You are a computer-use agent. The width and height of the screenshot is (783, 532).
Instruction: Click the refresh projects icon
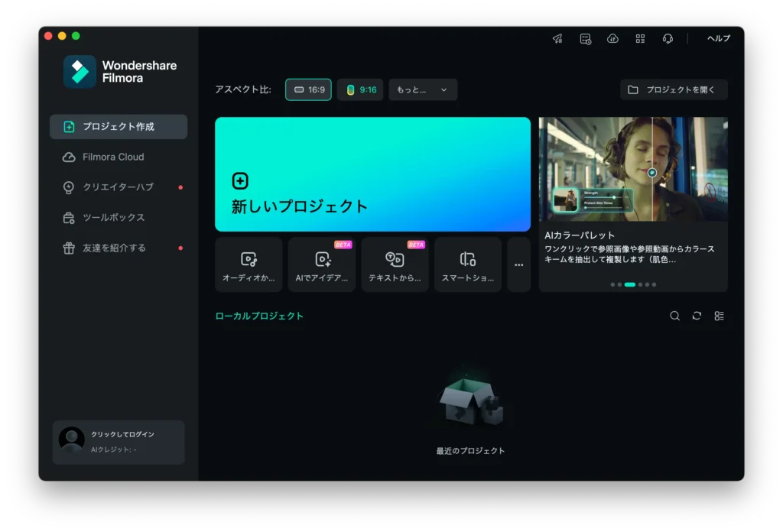(x=697, y=315)
